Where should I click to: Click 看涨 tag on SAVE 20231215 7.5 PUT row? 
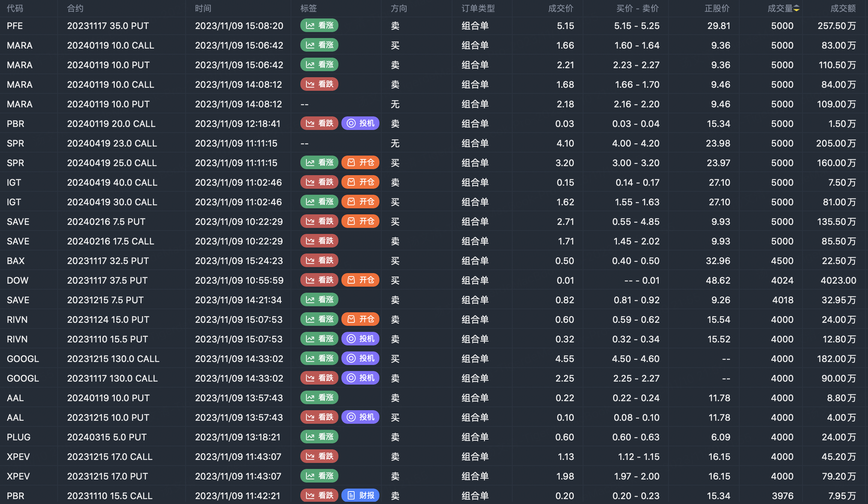tap(319, 299)
